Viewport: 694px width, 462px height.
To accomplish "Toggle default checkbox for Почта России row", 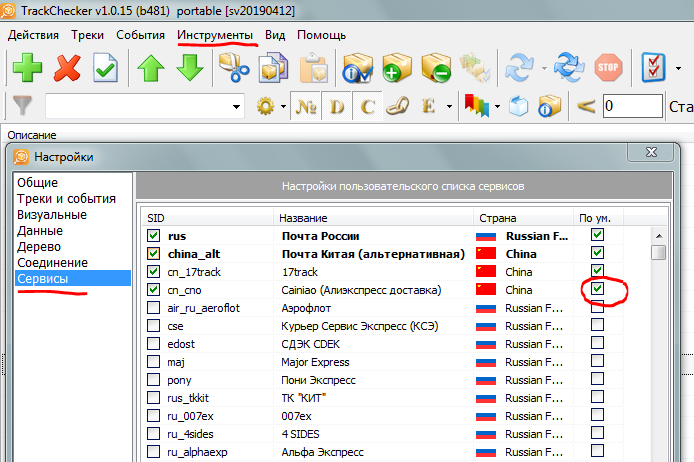I will pyautogui.click(x=598, y=235).
